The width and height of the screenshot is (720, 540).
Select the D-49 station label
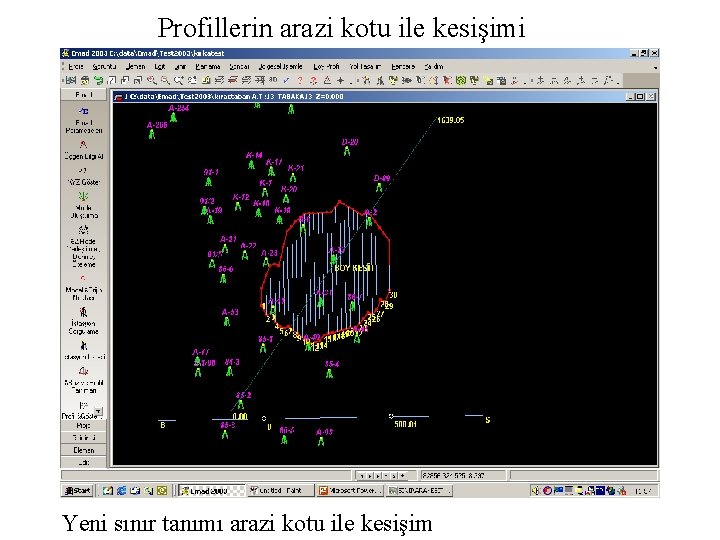(382, 178)
